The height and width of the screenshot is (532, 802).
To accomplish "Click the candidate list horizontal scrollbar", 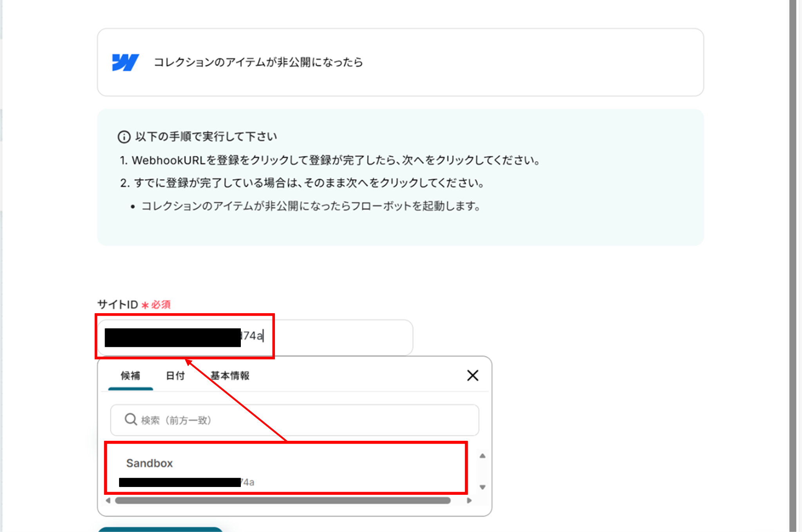I will pyautogui.click(x=282, y=500).
